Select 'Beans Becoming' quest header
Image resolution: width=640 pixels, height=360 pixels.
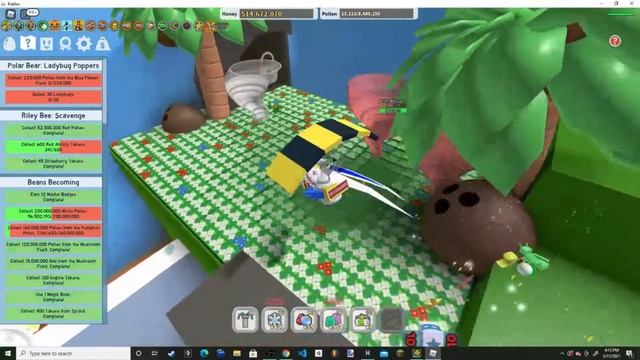(53, 182)
